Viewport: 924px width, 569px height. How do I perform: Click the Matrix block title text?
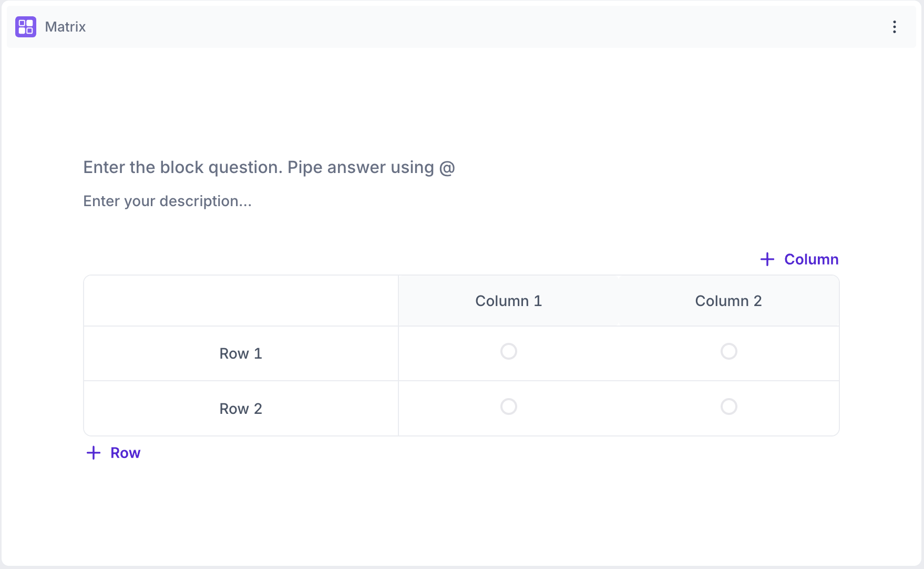(65, 27)
